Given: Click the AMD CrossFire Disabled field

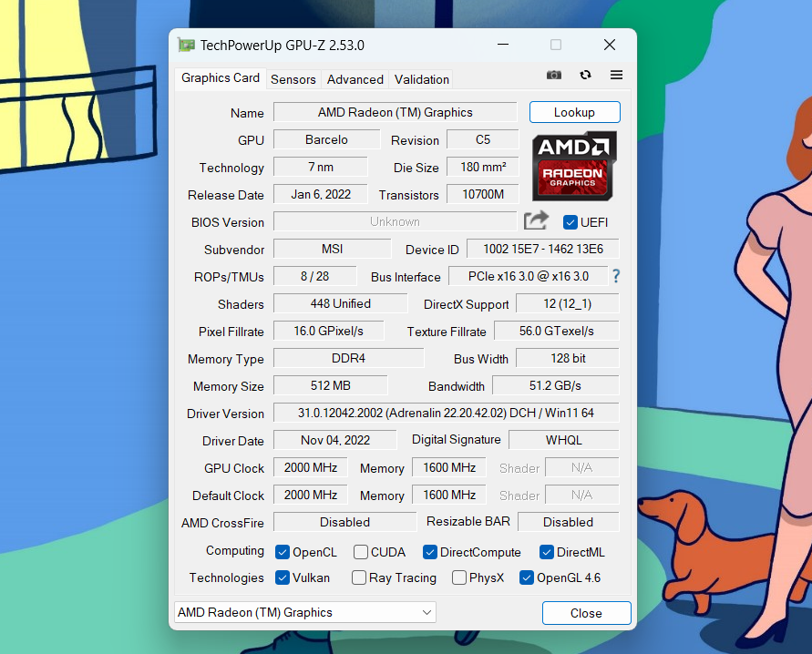Looking at the screenshot, I should 344,522.
